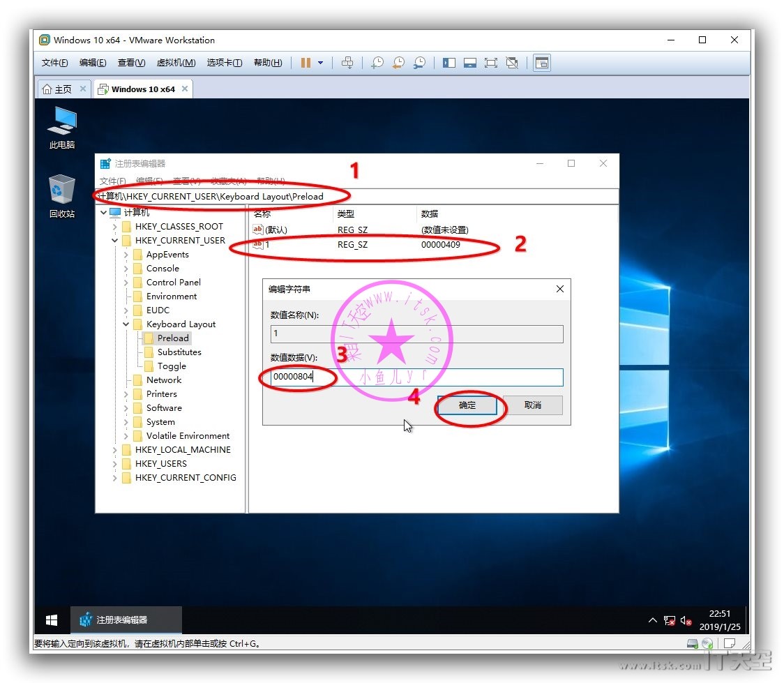
Task: Select the Volatile Environment key
Action: (x=188, y=436)
